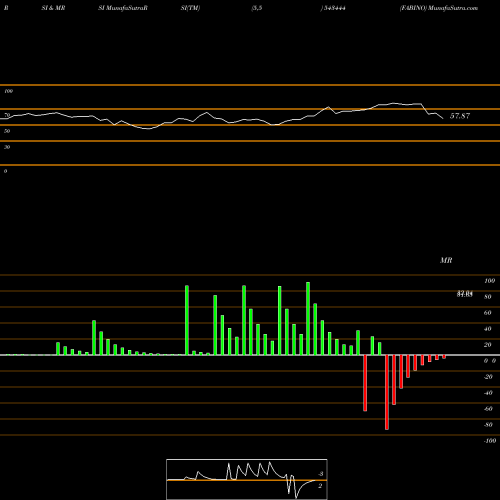Viewport: 500px width, 500px height.
Task: Click the 'SI MunafaSutraR' header text
Action: pyautogui.click(x=123, y=8)
